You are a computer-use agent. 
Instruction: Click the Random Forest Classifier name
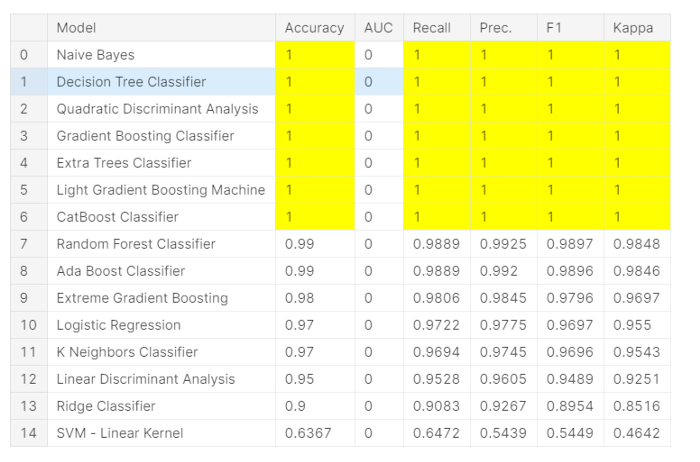pyautogui.click(x=136, y=244)
